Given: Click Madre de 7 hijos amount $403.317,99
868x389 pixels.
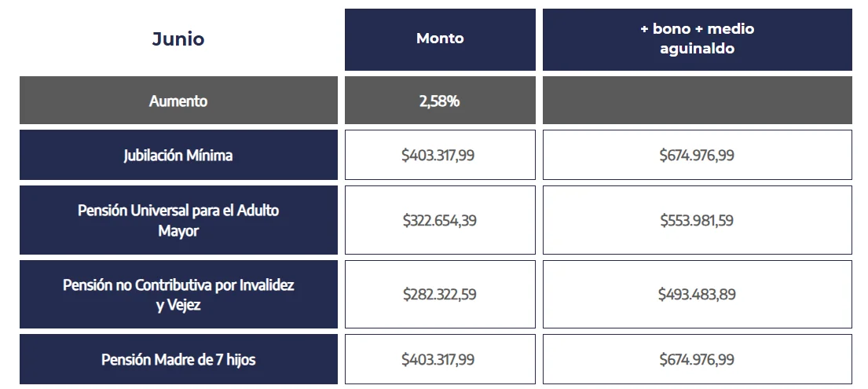Looking at the screenshot, I should (x=440, y=359).
